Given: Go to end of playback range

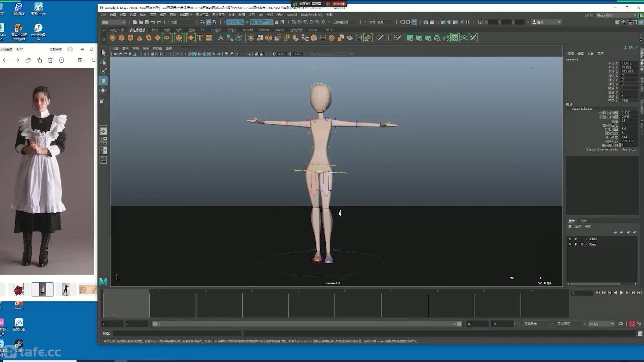Looking at the screenshot, I should pyautogui.click(x=639, y=293).
